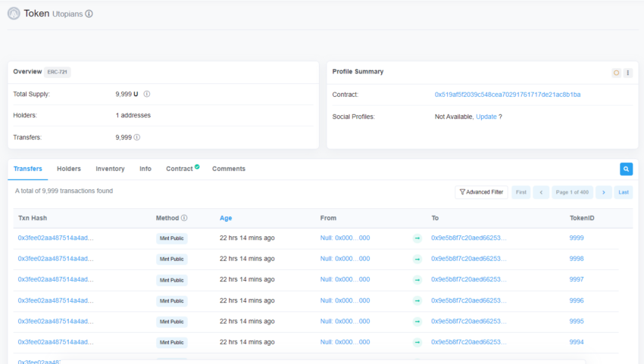Click the orange circle icon in Profile Summary

(x=616, y=73)
